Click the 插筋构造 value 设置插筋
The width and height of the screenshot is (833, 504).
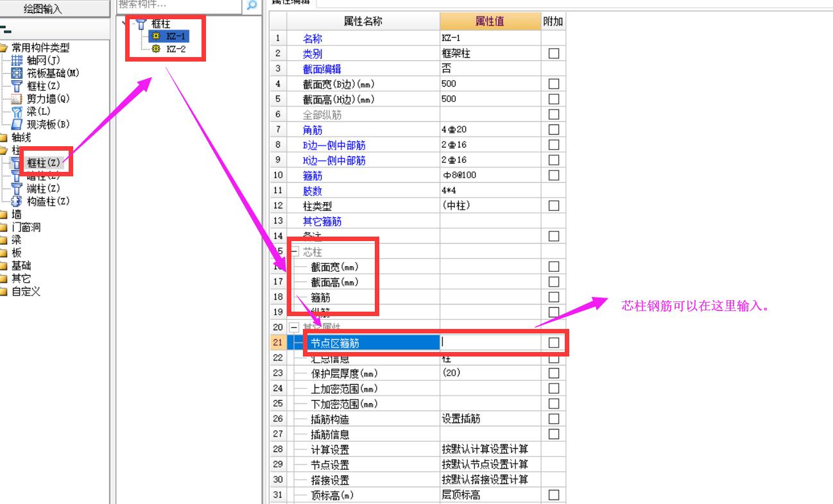tap(490, 419)
